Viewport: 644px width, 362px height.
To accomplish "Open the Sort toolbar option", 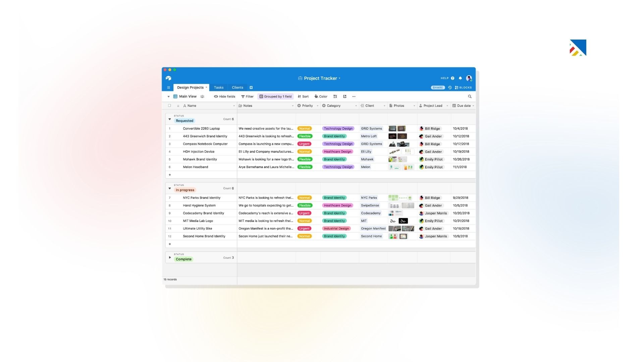I will tap(303, 96).
